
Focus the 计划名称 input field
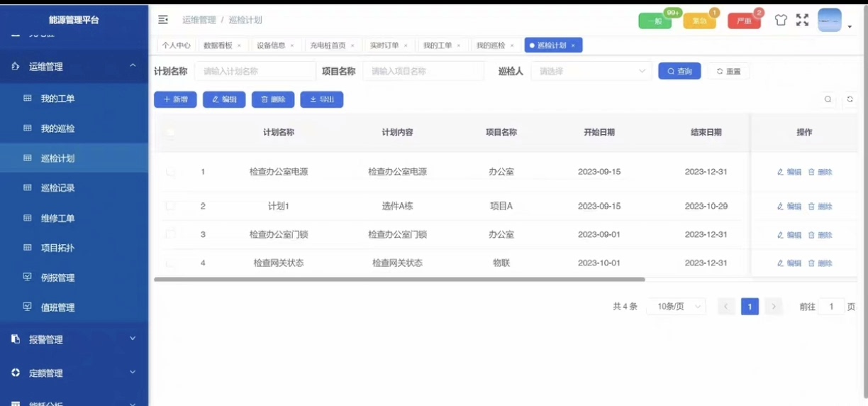pos(255,71)
